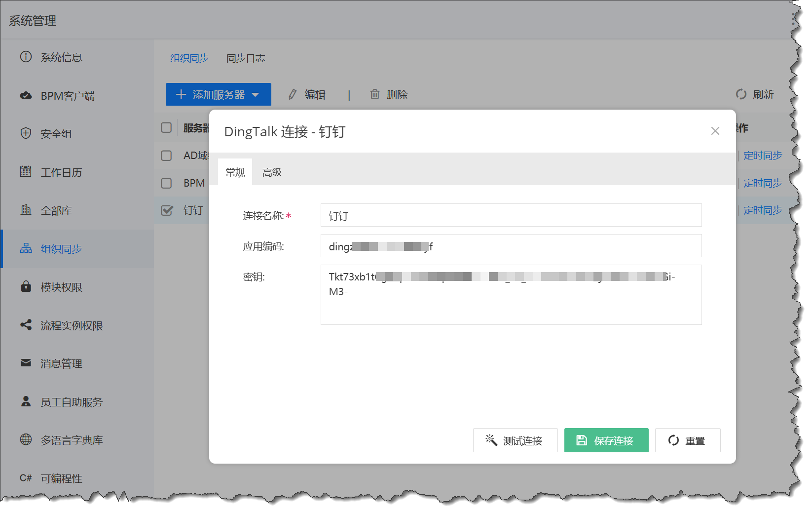This screenshot has width=812, height=513.
Task: Open process instance permissions share icon
Action: point(26,325)
